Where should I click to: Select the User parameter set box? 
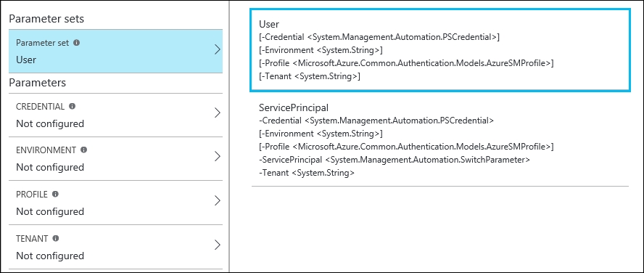[440, 50]
